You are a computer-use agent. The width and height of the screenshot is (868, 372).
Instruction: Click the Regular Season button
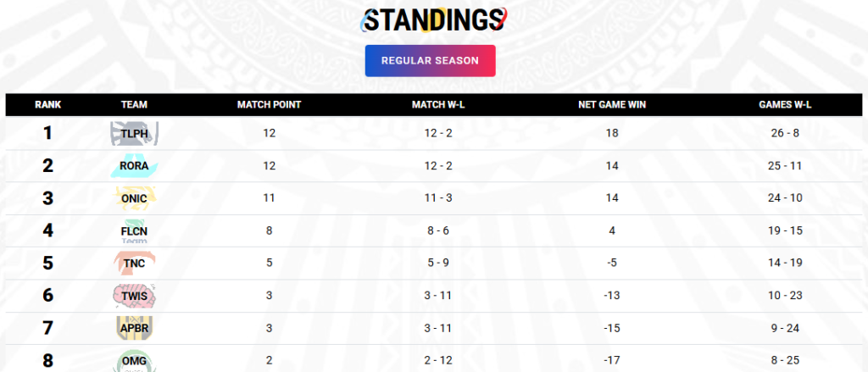click(430, 60)
